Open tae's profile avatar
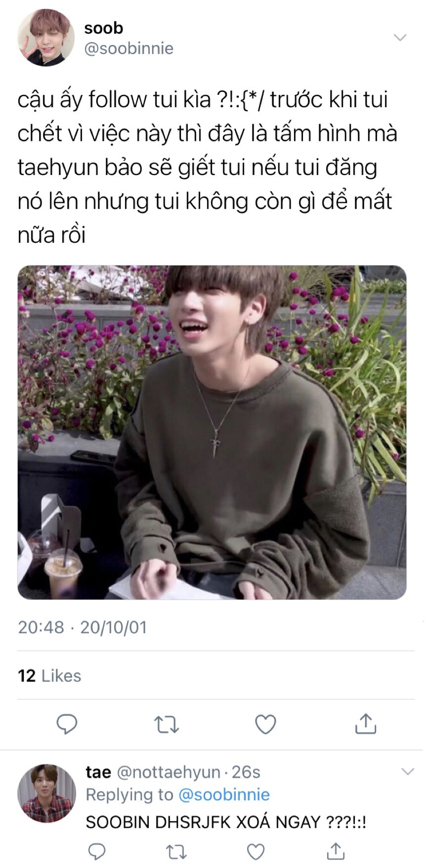This screenshot has width=427, height=868. [46, 793]
